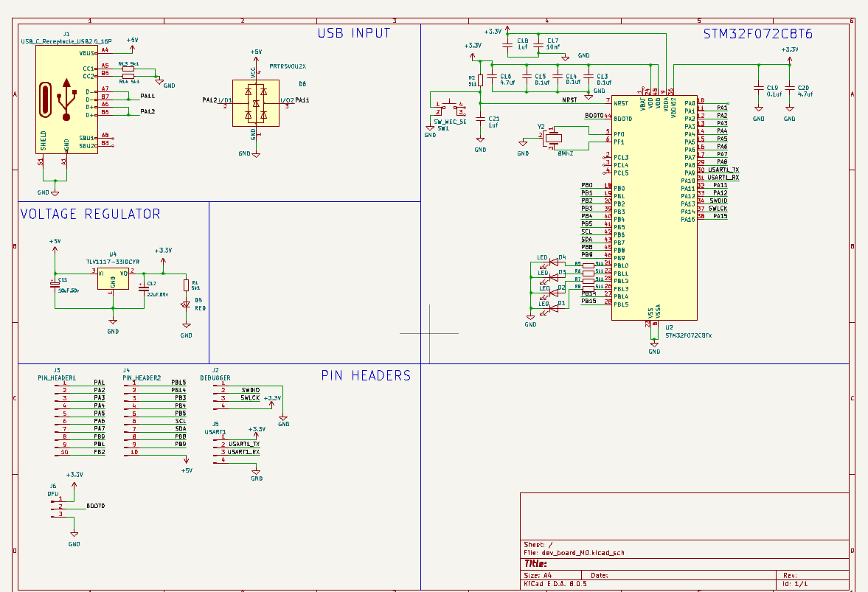Select the PRTR5V0U2X ESD protection diode symbol
This screenshot has width=868, height=592.
pyautogui.click(x=256, y=103)
